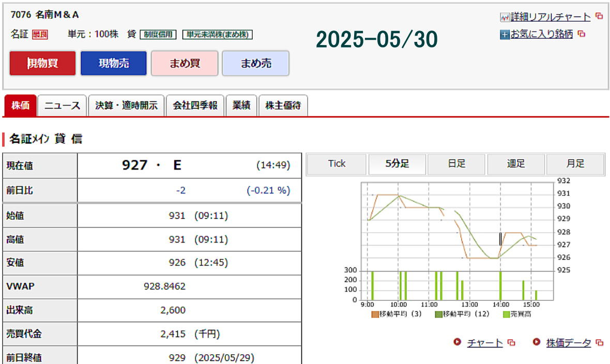This screenshot has height=364, width=610.
Task: Open the チャート link below graph
Action: click(x=485, y=343)
